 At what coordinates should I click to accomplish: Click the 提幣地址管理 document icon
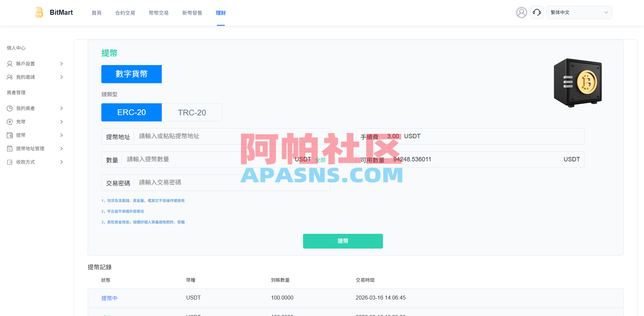tap(10, 149)
